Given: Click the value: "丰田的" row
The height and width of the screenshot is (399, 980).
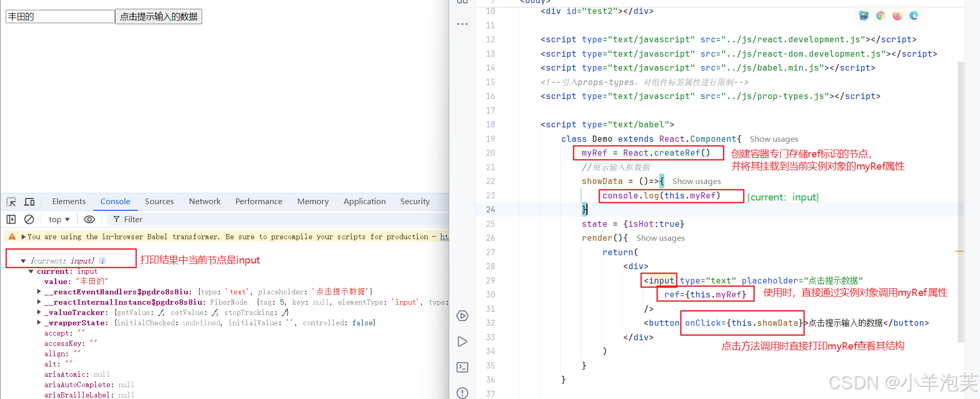Looking at the screenshot, I should point(76,281).
